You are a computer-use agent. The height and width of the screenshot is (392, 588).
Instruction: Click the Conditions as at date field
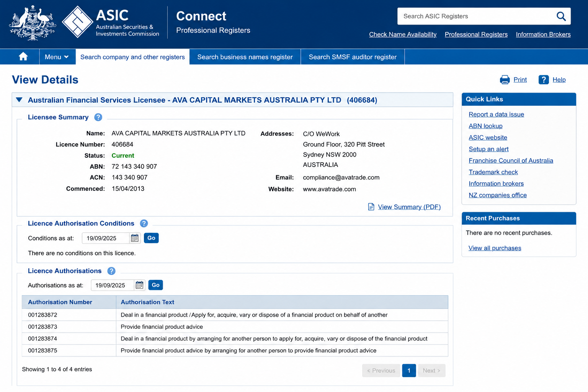pos(106,238)
